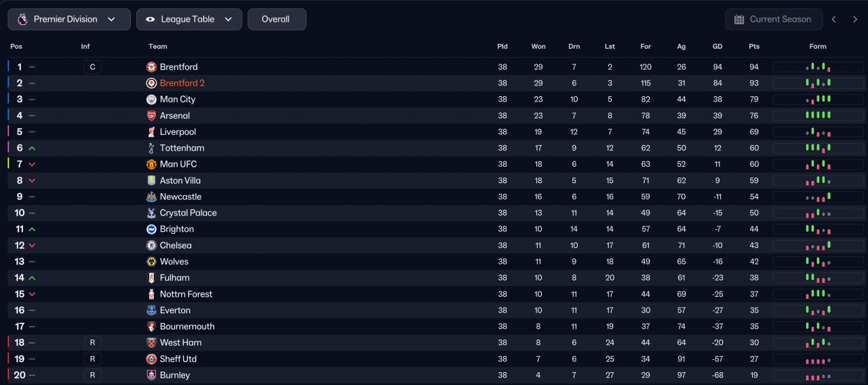This screenshot has width=868, height=385.
Task: Click Brentford's form indicator bar
Action: point(818,67)
